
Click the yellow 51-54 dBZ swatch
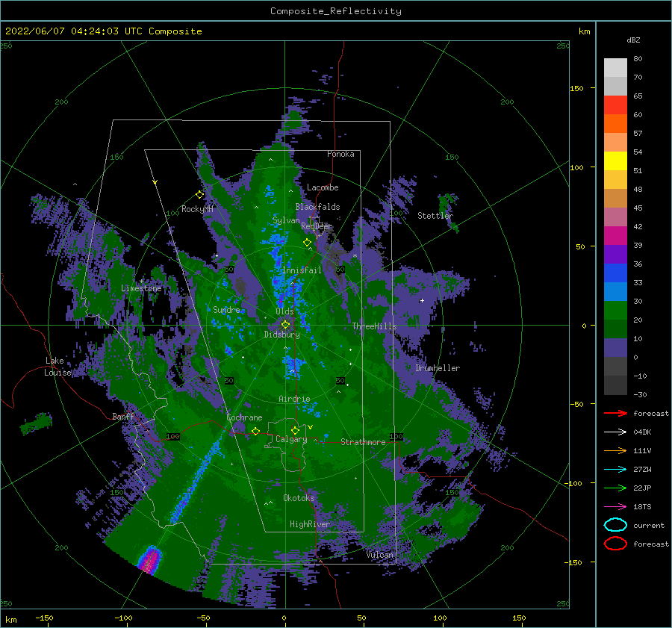[x=615, y=161]
